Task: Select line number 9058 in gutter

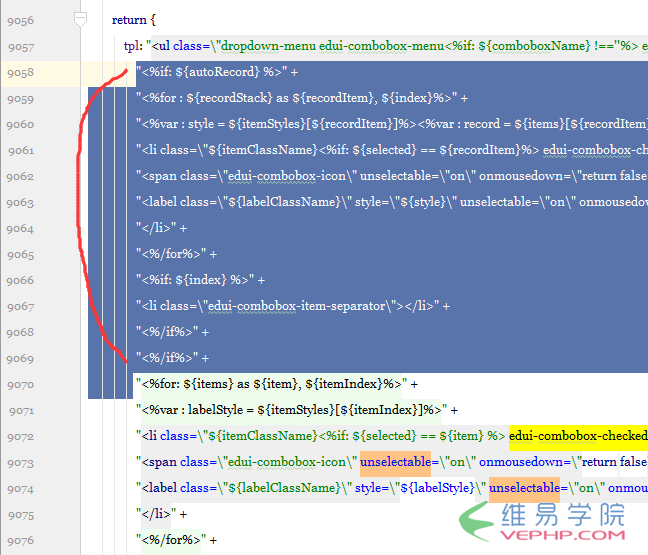Action: [x=21, y=73]
